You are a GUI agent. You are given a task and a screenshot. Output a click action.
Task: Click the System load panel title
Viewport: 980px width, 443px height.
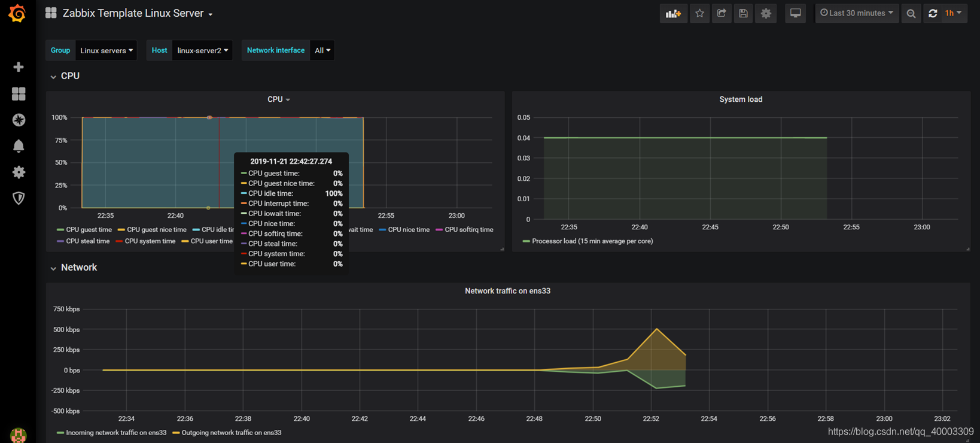coord(741,99)
